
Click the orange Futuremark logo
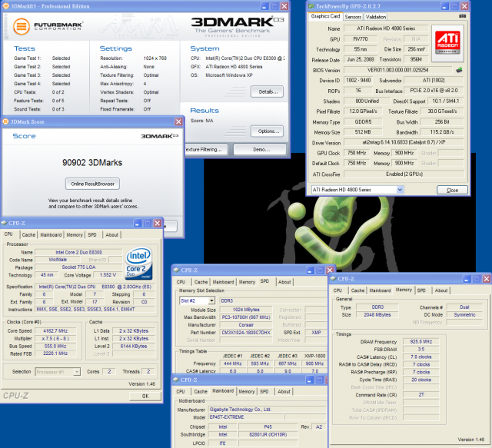tap(22, 26)
